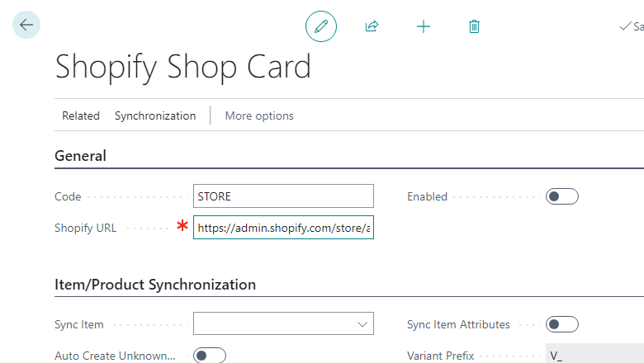This screenshot has height=363, width=644.
Task: Click the back arrow icon
Action: pyautogui.click(x=26, y=25)
